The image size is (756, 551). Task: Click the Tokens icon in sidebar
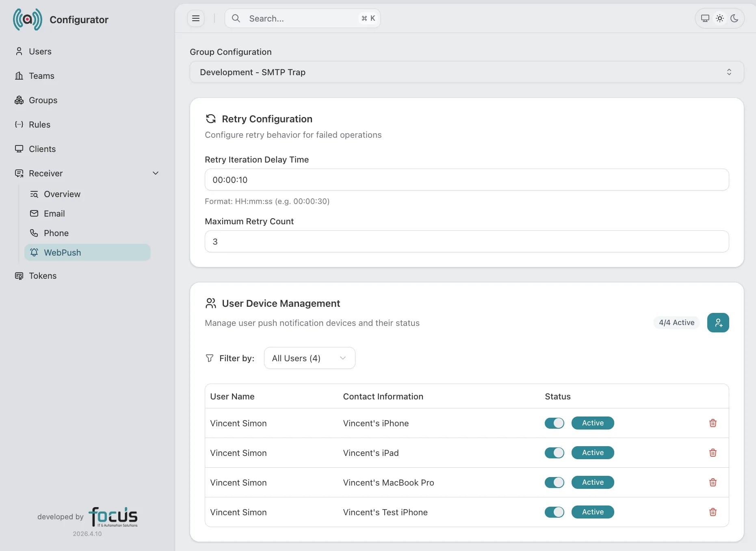(x=19, y=276)
